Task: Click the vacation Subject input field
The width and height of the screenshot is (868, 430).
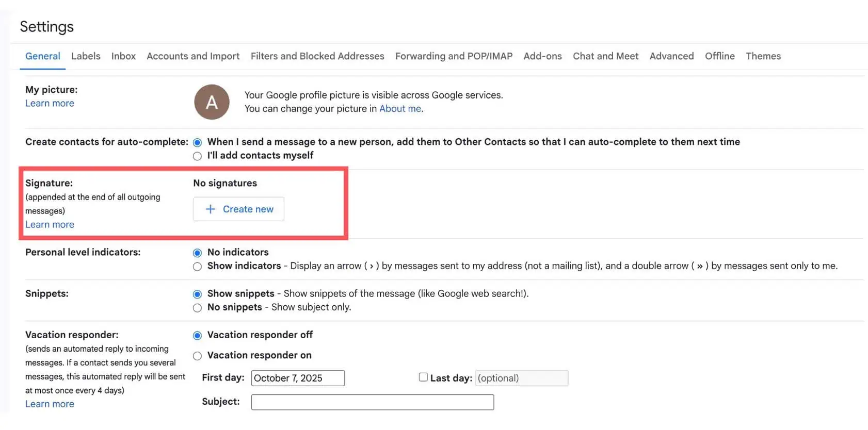Action: [372, 402]
